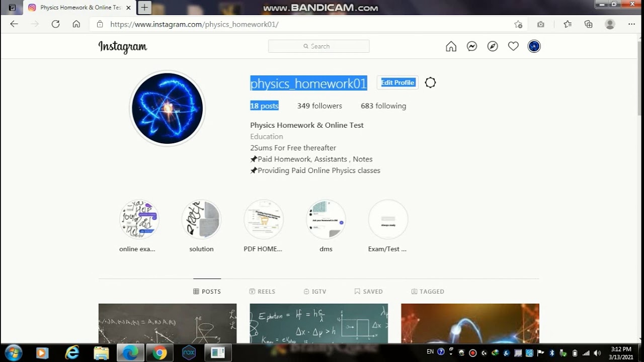Click the Edit Profile button
Screen dimensions: 644x362
point(397,82)
